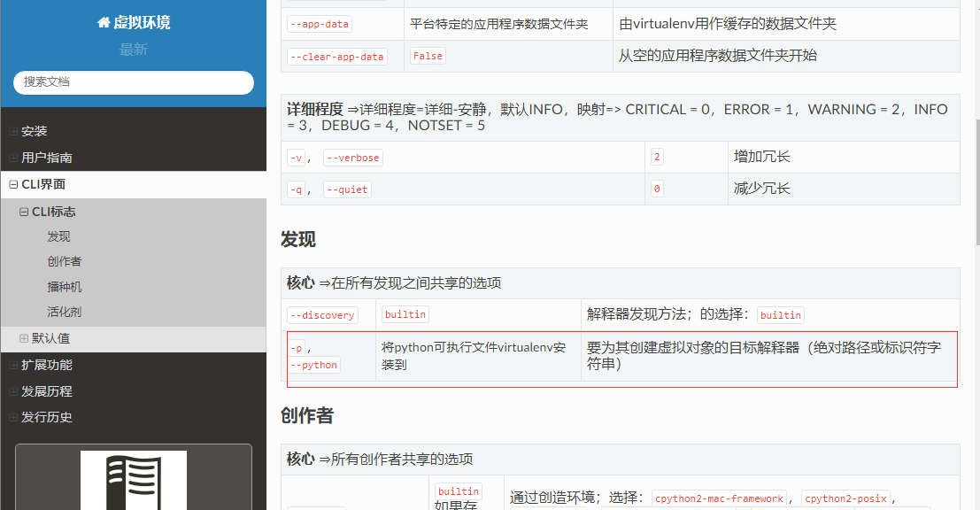
Task: Click the --clear-app-data option link
Action: pyautogui.click(x=337, y=57)
